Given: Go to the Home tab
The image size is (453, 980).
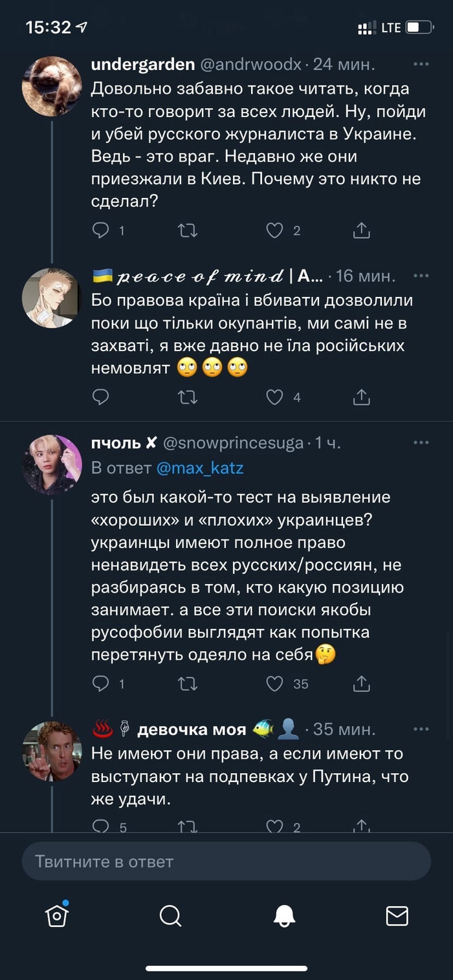Looking at the screenshot, I should pyautogui.click(x=57, y=915).
